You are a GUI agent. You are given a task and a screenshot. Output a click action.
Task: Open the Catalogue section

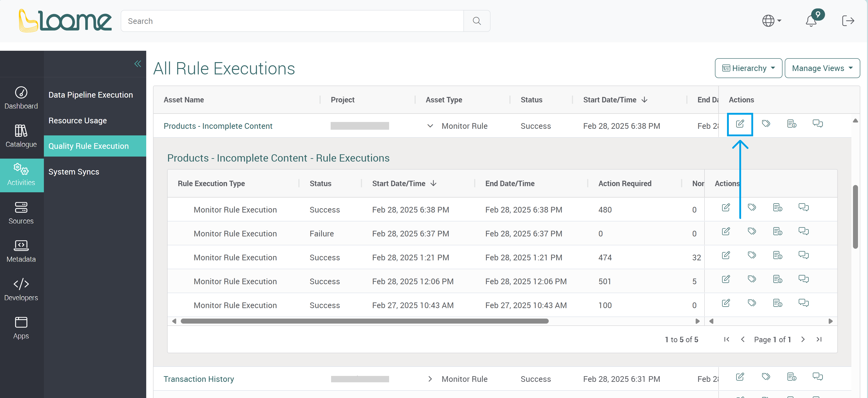pos(21,136)
